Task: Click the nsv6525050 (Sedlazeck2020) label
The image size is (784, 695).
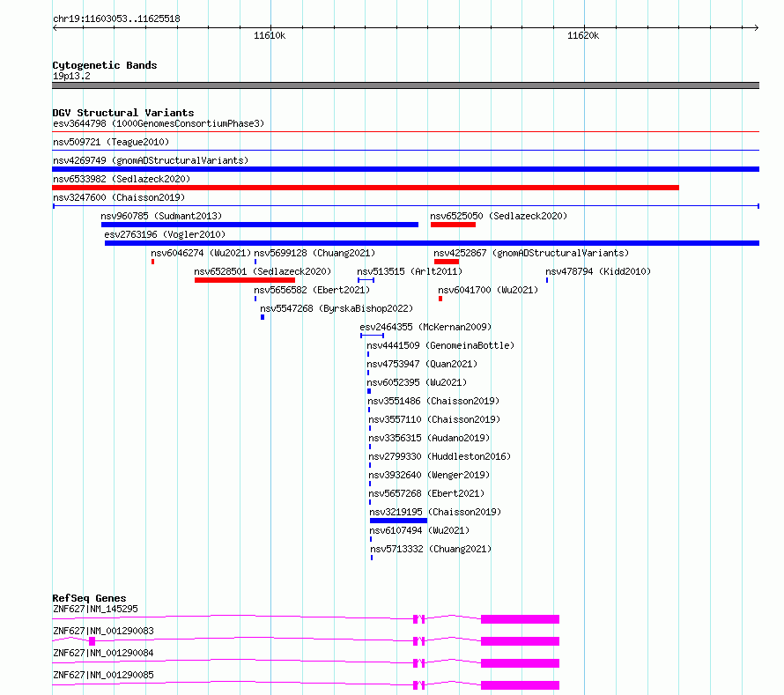Action: coord(499,216)
